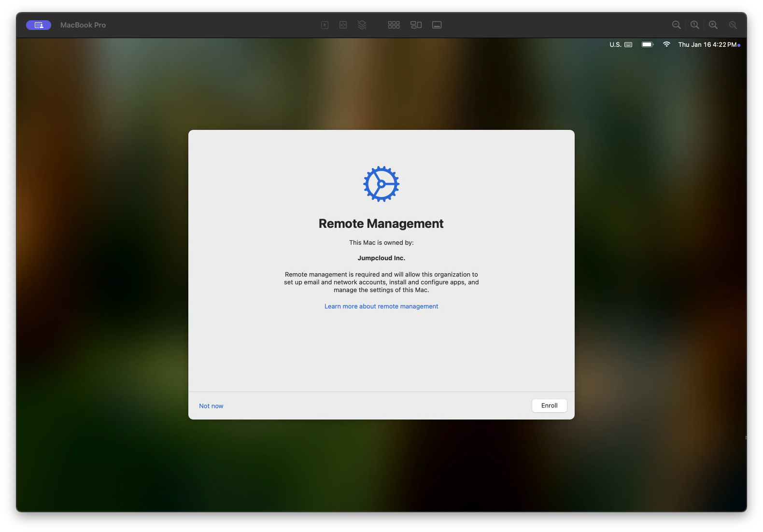Switch to the split display layout icon
The image size is (763, 532).
click(416, 25)
